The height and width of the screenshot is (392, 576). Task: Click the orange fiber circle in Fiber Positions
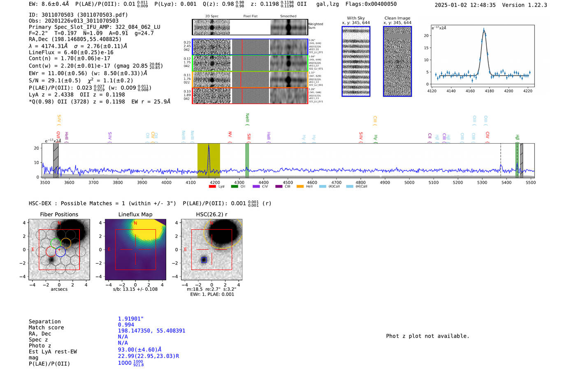tap(66, 243)
